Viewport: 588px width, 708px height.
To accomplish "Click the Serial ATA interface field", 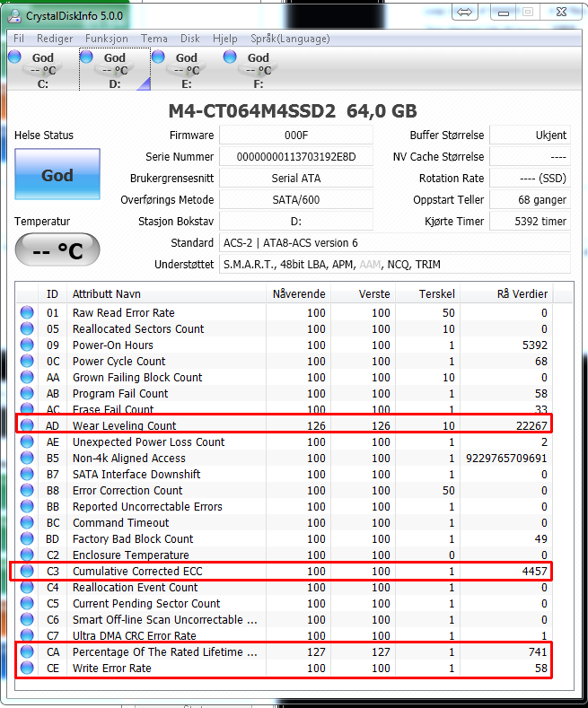I will [296, 179].
